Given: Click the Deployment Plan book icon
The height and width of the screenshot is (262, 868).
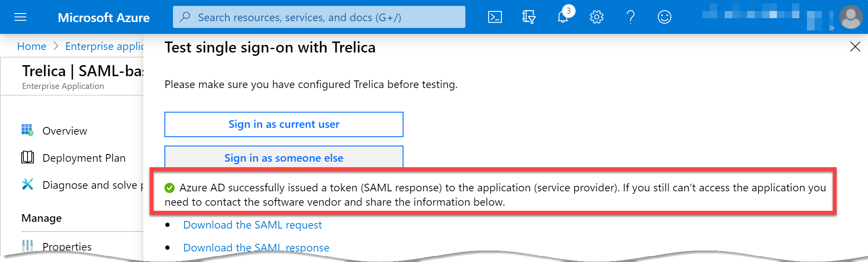Looking at the screenshot, I should 28,157.
